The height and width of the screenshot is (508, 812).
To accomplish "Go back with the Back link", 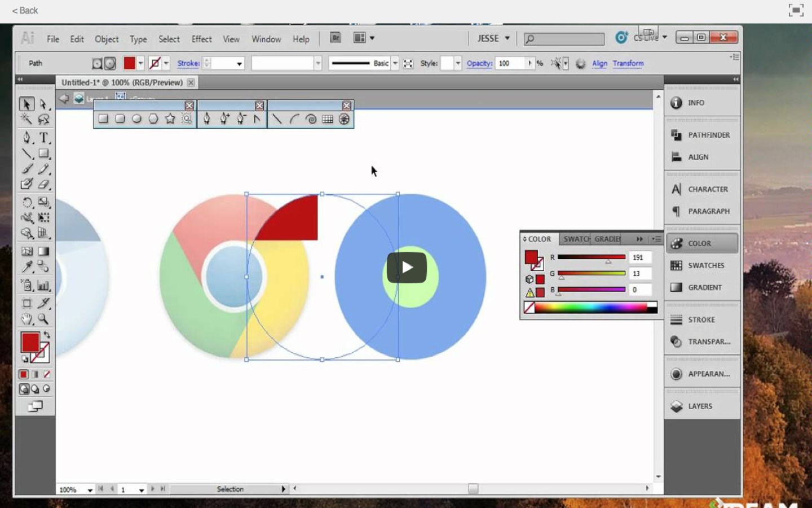I will (x=25, y=10).
